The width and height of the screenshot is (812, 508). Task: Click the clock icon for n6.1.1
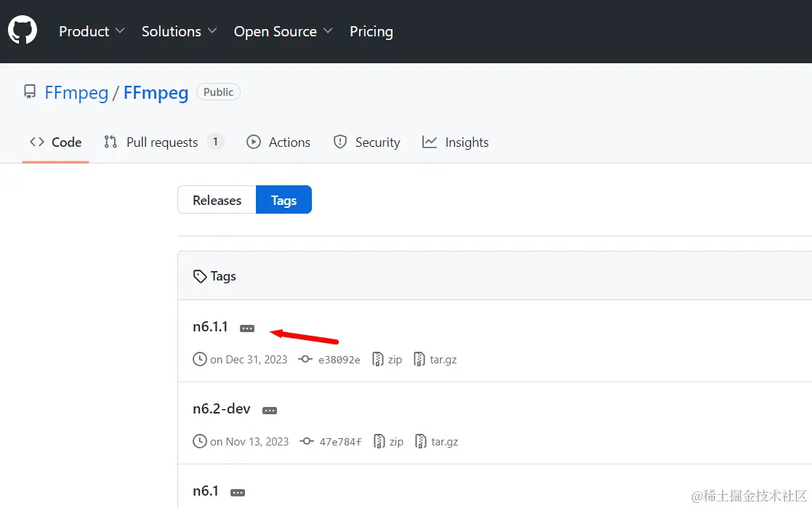200,359
